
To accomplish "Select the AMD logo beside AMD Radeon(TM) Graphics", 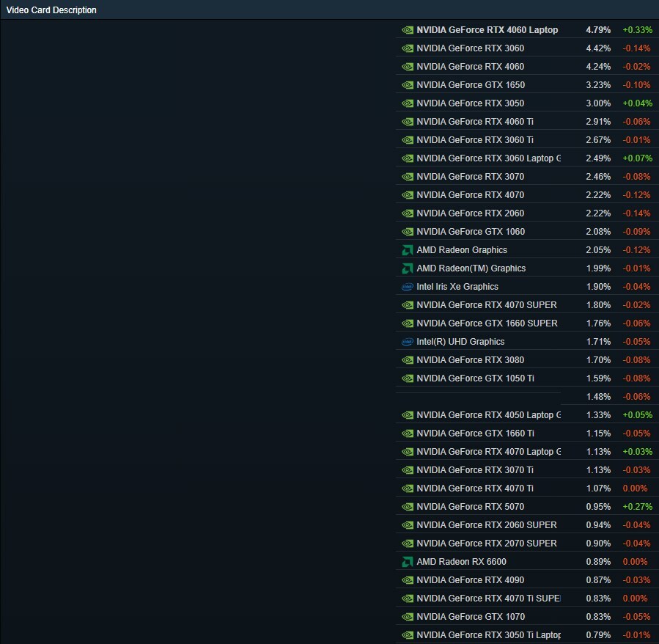I will [x=408, y=268].
